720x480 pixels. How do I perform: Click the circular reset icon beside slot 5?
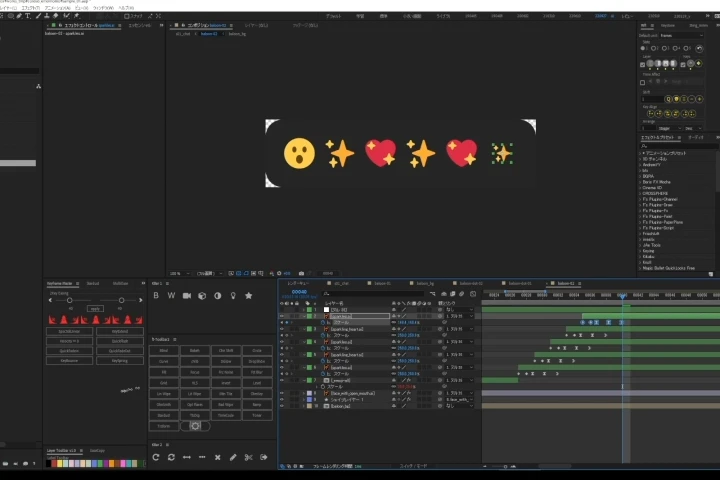[699, 48]
